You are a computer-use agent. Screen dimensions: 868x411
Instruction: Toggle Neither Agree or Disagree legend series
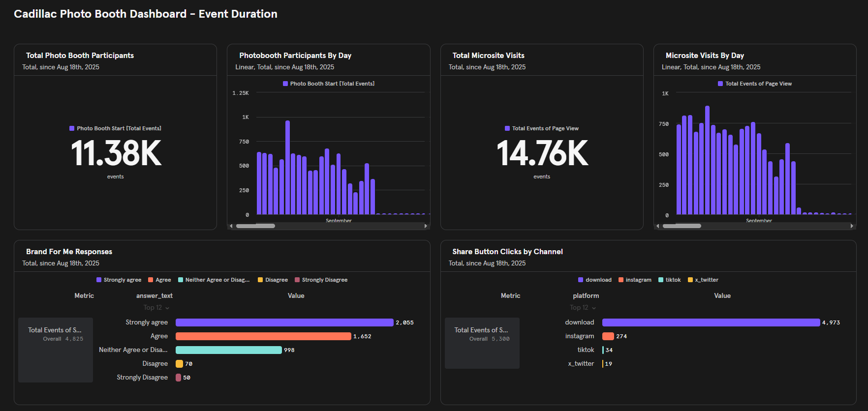(x=214, y=280)
